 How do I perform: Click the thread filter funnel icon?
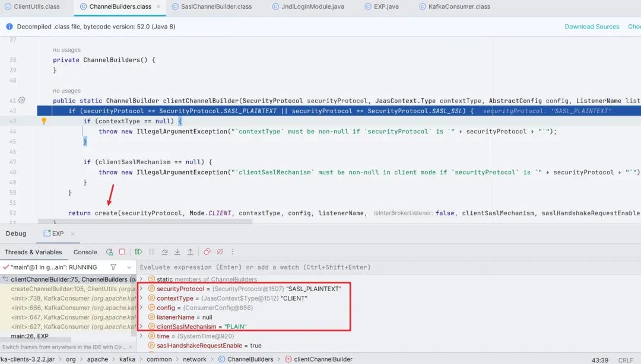(113, 267)
